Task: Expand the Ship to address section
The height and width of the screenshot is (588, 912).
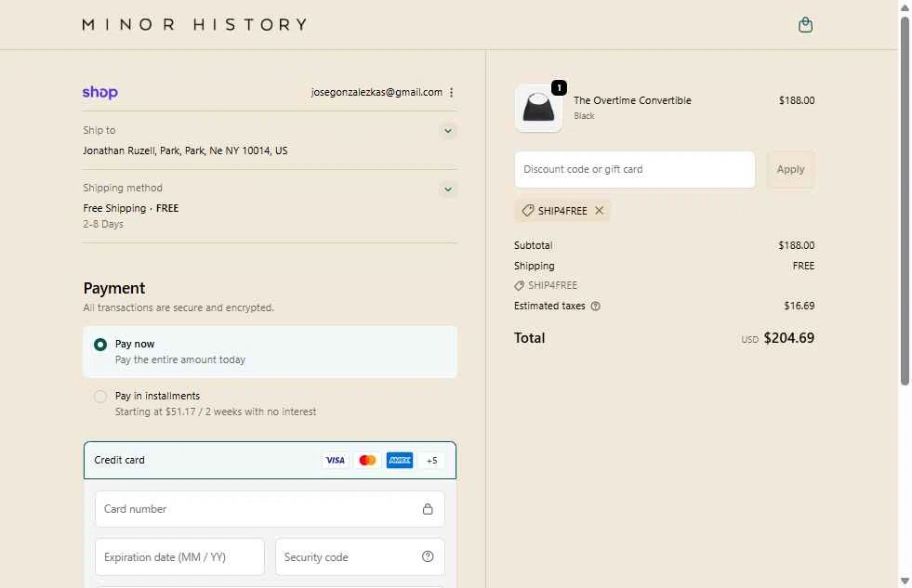Action: pyautogui.click(x=448, y=131)
